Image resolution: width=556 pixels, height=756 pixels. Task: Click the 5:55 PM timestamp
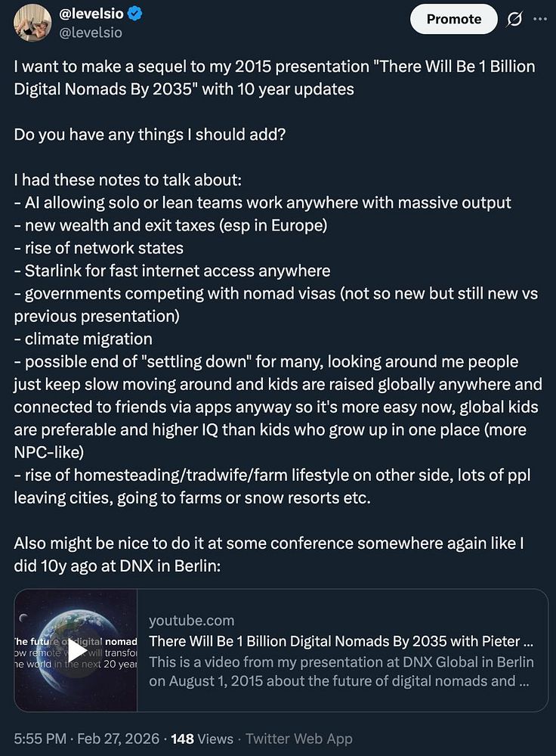(x=39, y=739)
